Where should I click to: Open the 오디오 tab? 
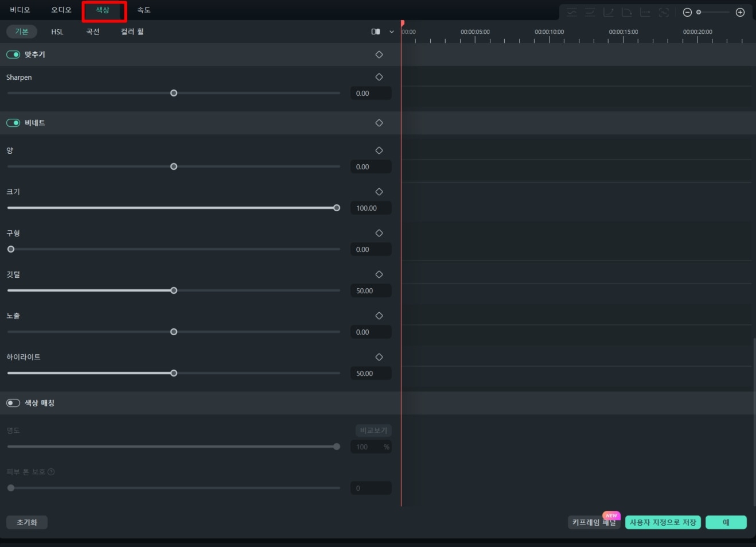61,10
